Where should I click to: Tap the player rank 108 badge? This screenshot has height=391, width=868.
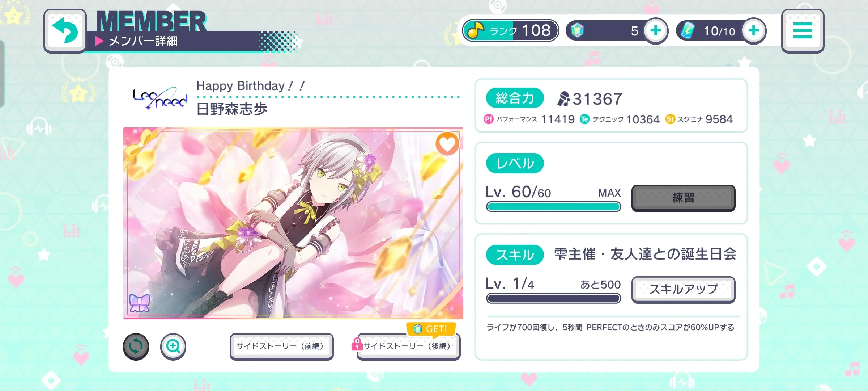510,31
